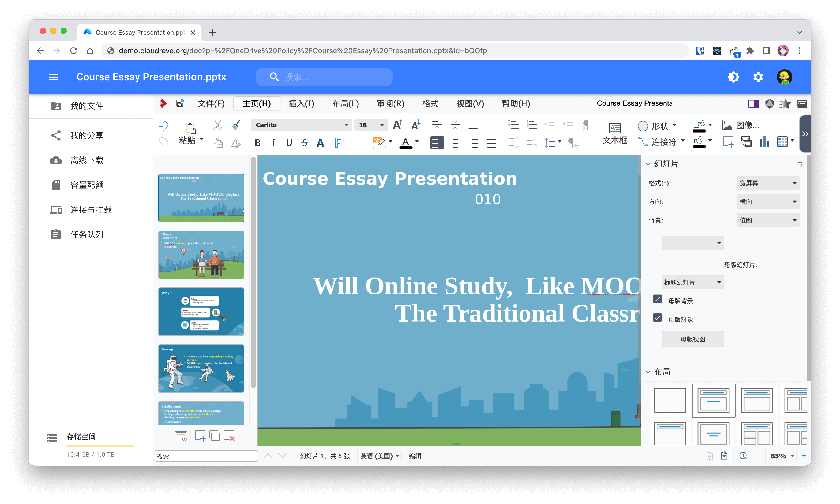Toggle the sidebar panel icon in the menu bar
Viewport: 840px width, 504px height.
coord(753,104)
